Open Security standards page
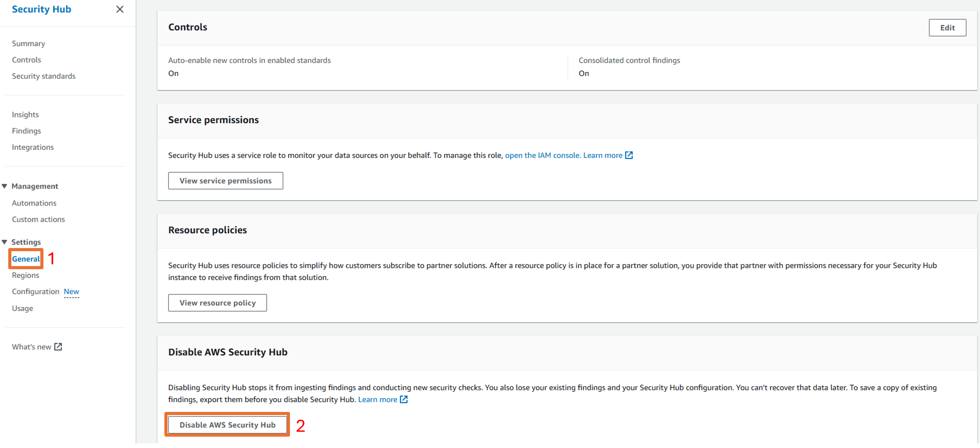This screenshot has height=448, width=980. pyautogui.click(x=44, y=76)
